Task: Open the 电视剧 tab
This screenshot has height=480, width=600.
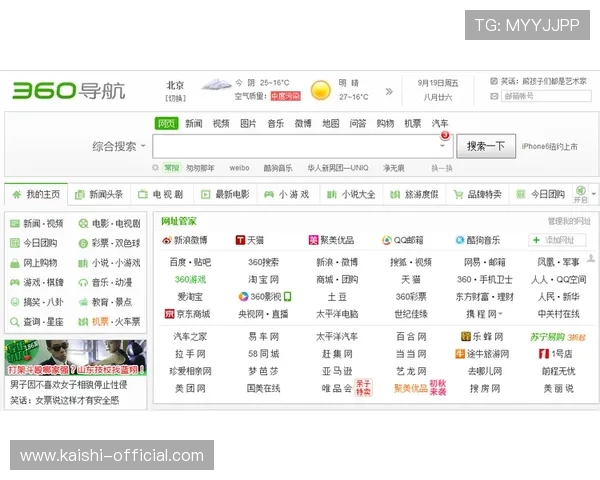Action: 162,194
